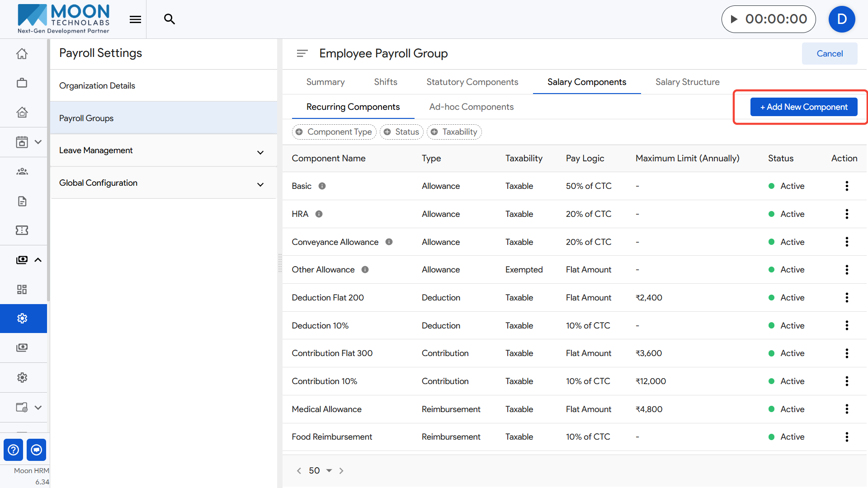Click the info icon next to Basic
This screenshot has height=488, width=868.
click(x=322, y=186)
